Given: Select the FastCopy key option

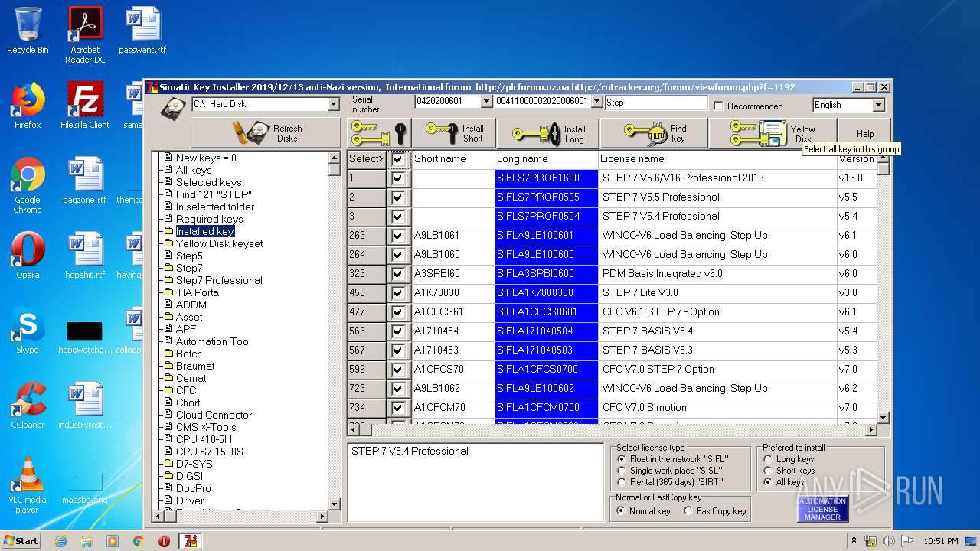Looking at the screenshot, I should pos(688,510).
